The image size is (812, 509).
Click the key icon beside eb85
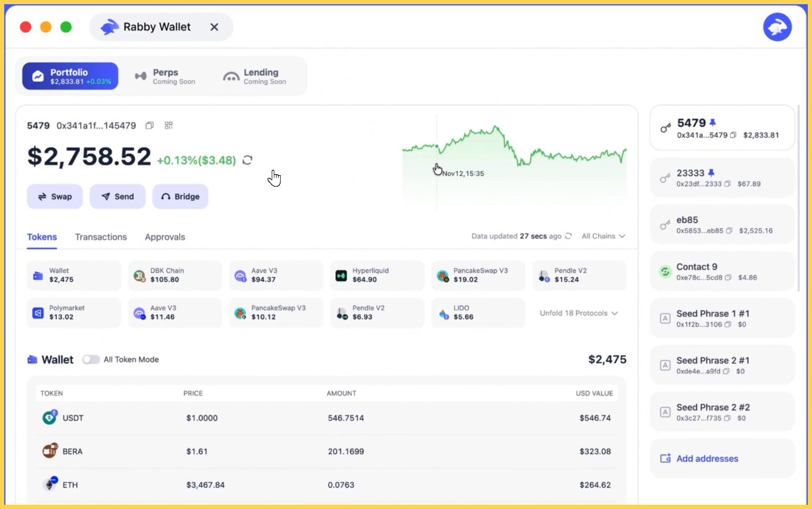pos(665,225)
